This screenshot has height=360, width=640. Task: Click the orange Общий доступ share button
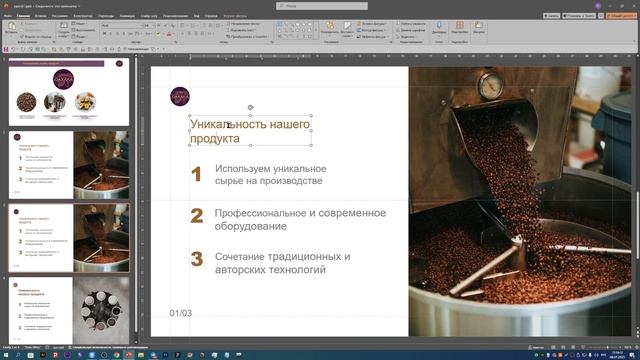[x=621, y=16]
